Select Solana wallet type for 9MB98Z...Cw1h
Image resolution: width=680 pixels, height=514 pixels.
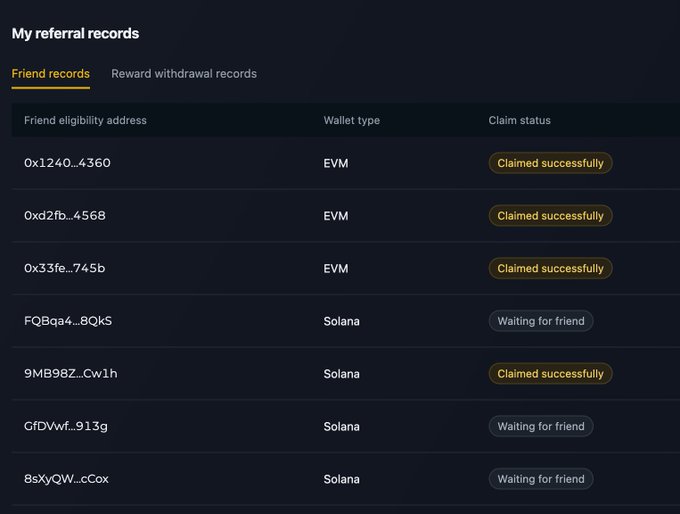coord(341,374)
